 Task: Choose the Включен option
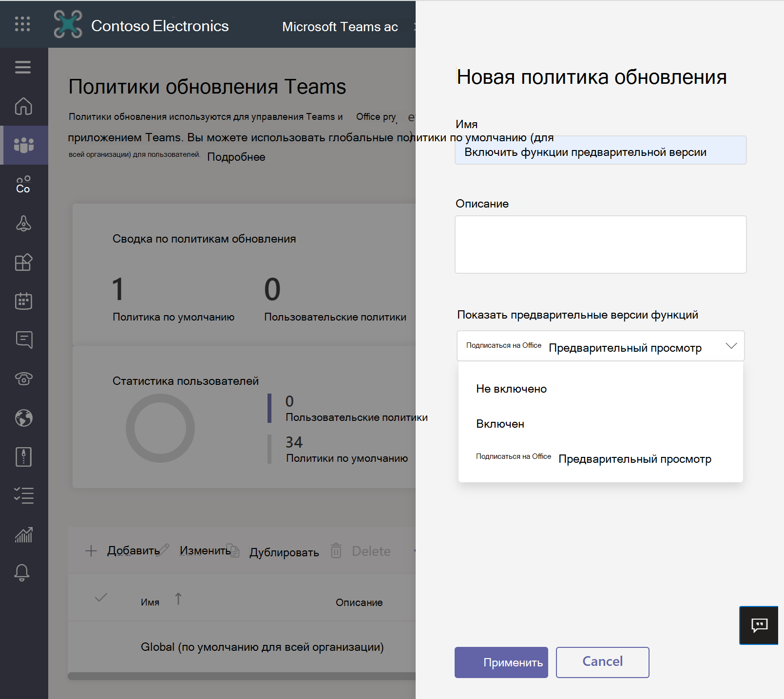pos(600,424)
